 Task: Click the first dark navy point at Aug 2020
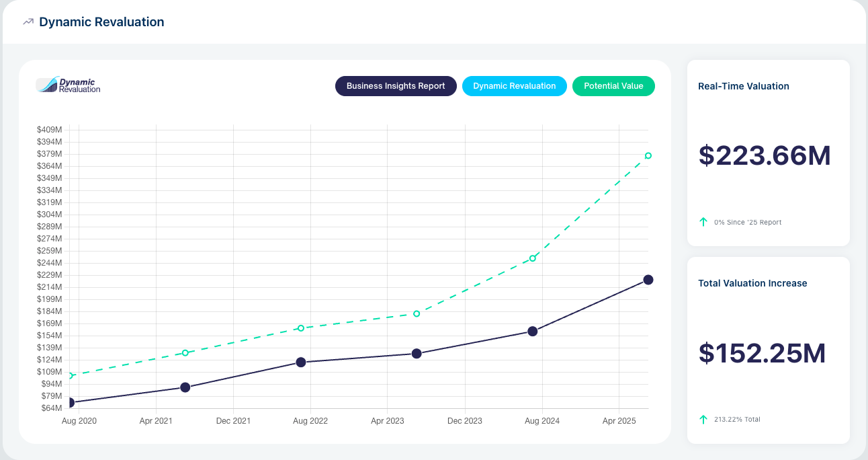pyautogui.click(x=70, y=402)
